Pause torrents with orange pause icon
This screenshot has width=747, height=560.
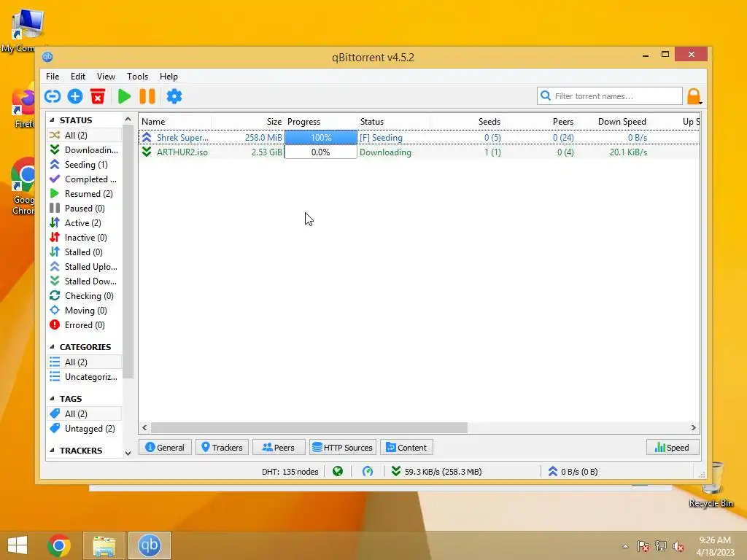[x=147, y=97]
